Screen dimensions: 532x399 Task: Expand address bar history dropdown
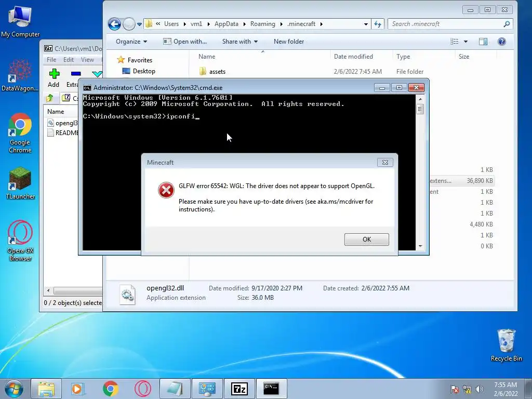366,24
